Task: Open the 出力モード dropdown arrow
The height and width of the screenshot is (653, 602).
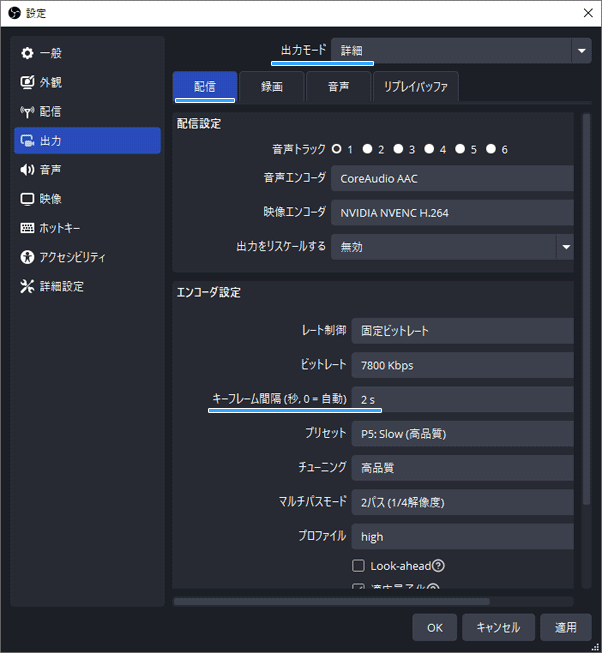Action: [x=582, y=51]
